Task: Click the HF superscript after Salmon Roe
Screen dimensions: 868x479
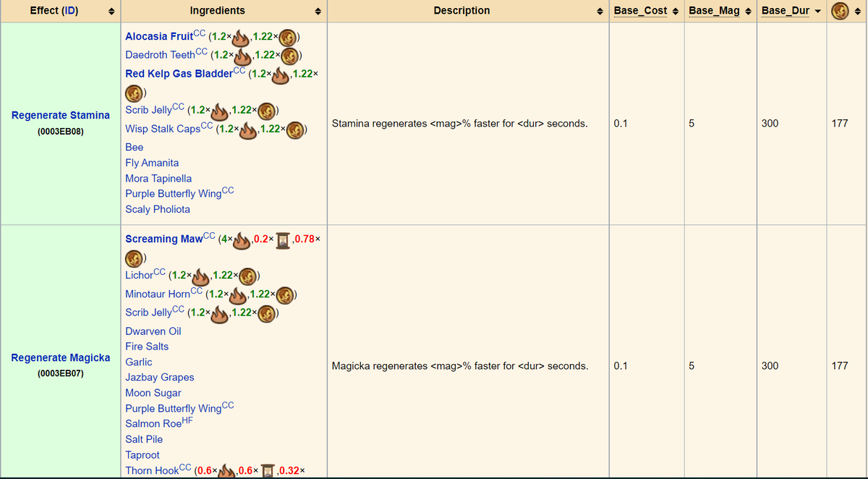Action: (x=187, y=420)
